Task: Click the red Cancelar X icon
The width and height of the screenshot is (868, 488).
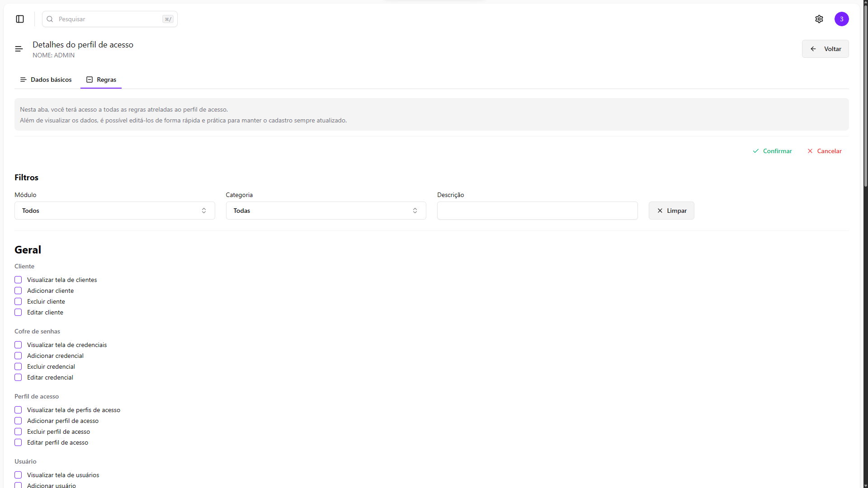Action: (810, 151)
